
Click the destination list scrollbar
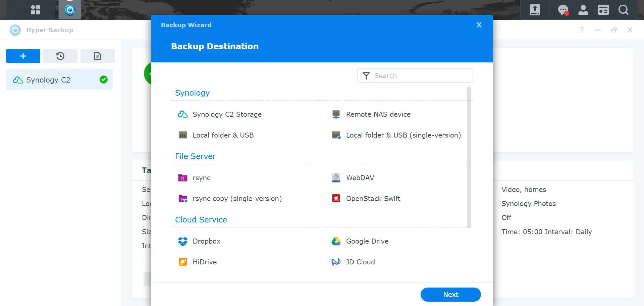pos(469,157)
